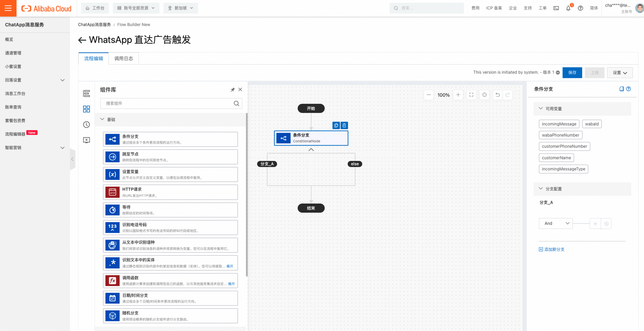644x331 pixels.
Task: Click the else branch label on canvas
Action: coord(355,164)
